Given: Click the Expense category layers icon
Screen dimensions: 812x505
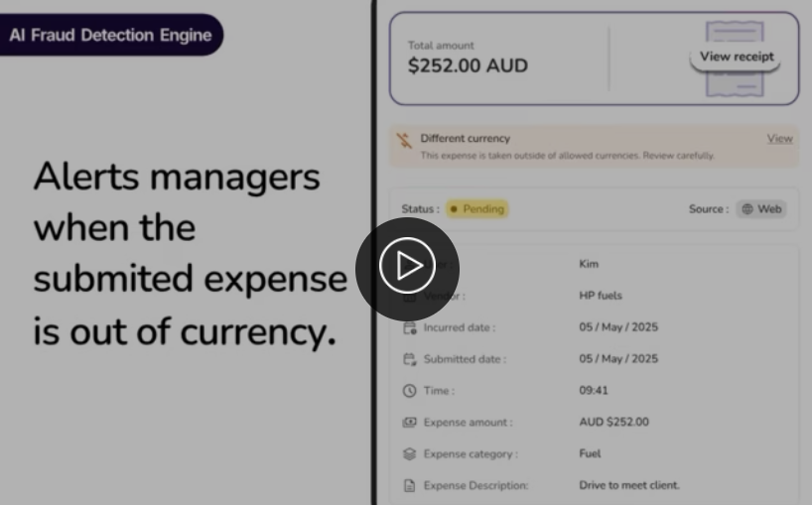Looking at the screenshot, I should point(410,453).
